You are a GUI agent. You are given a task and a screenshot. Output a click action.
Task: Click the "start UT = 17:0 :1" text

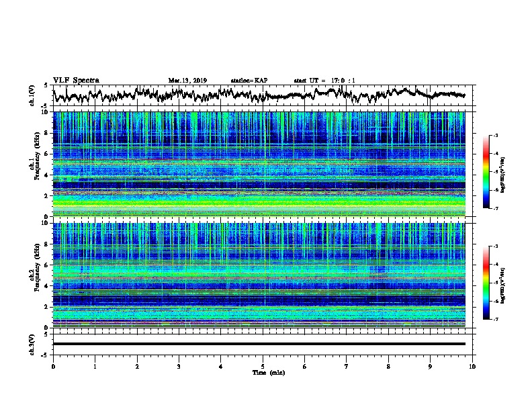click(x=324, y=81)
